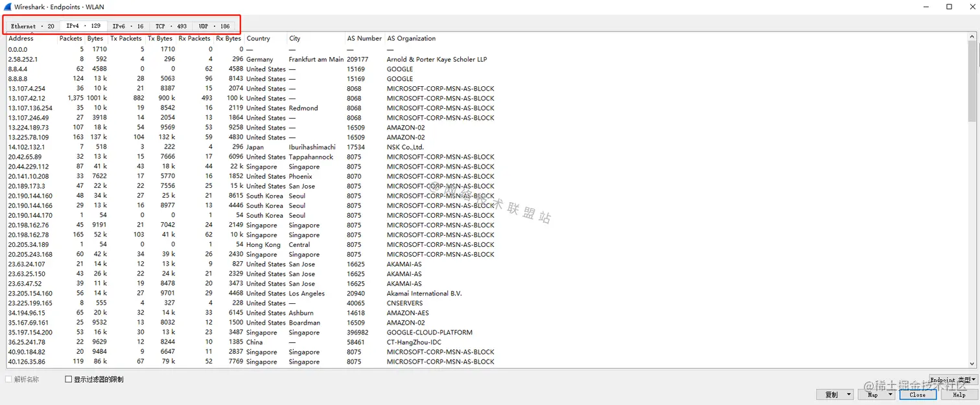Click the Help button
The width and height of the screenshot is (980, 405).
[x=959, y=395]
